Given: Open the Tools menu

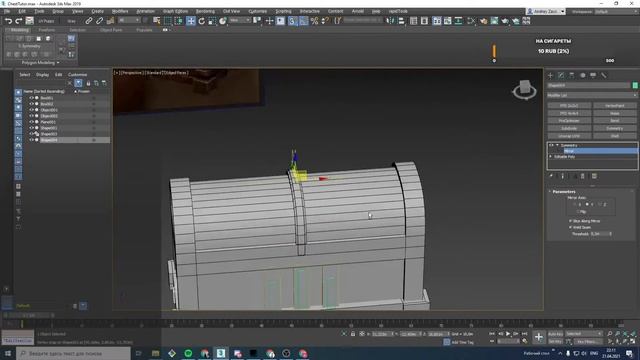Looking at the screenshot, I should tap(39, 11).
